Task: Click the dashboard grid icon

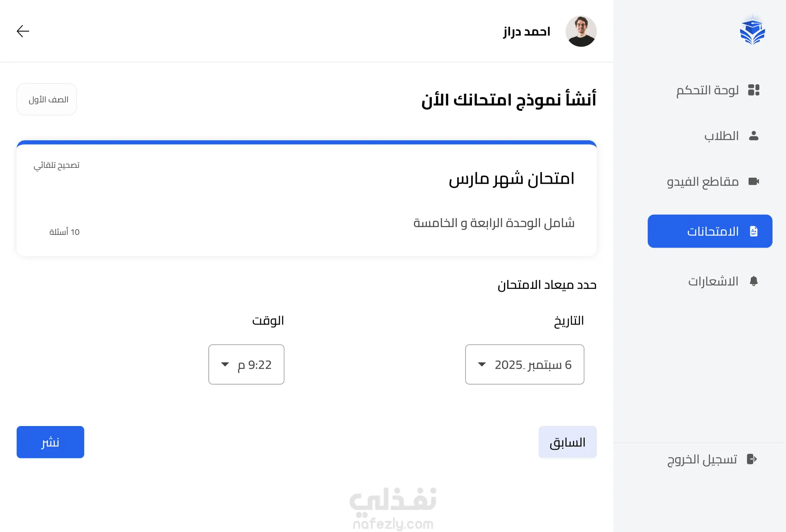Action: [754, 90]
